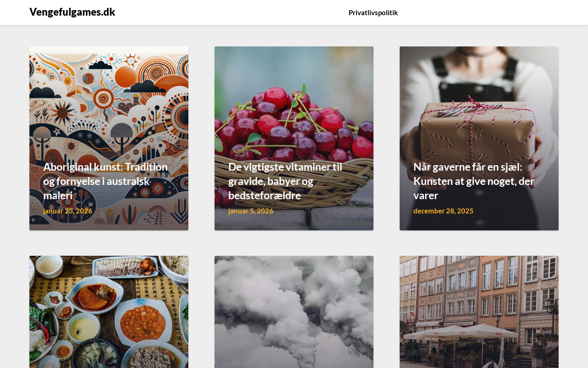This screenshot has width=588, height=368.
Task: Open the Aboriginal kunst article title
Action: click(106, 181)
